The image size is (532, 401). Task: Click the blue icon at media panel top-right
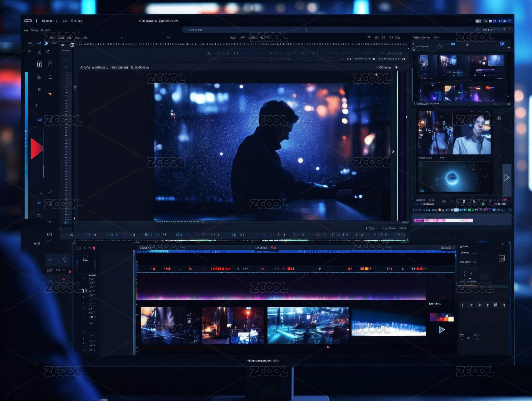pyautogui.click(x=502, y=44)
